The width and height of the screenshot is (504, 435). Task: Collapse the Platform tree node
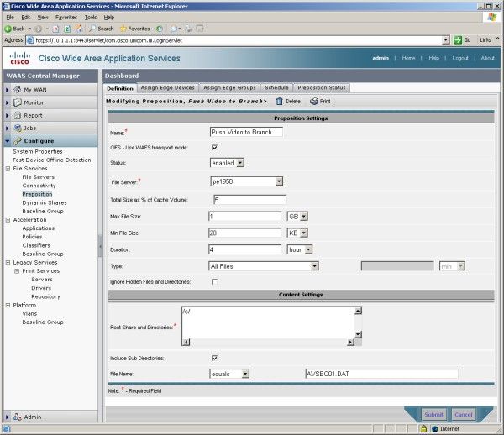coord(8,305)
